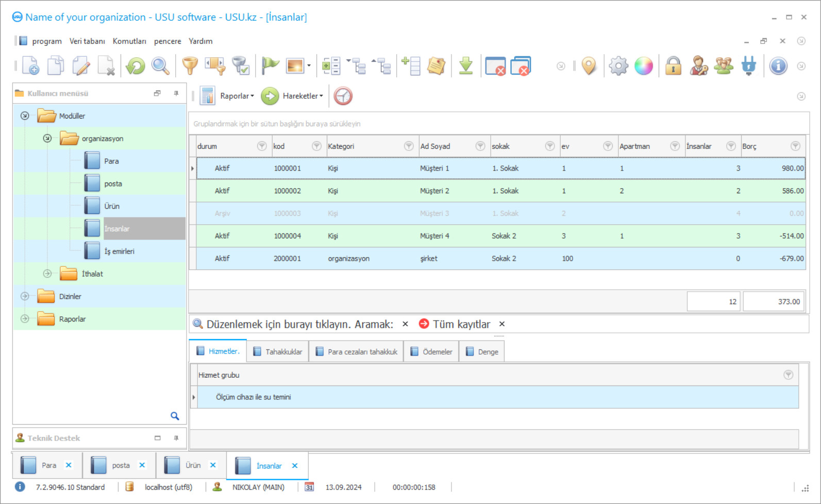Open the Raporlar dropdown
The image size is (821, 504).
pos(237,96)
